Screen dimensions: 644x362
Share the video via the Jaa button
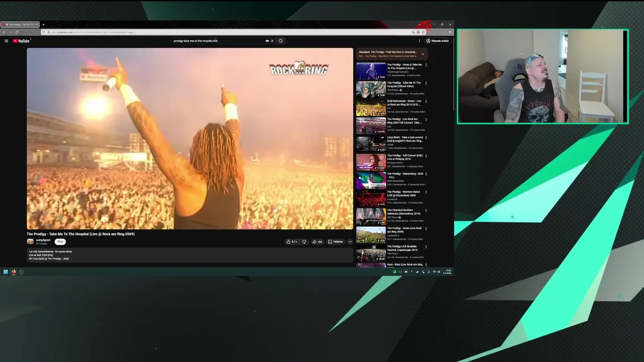317,242
